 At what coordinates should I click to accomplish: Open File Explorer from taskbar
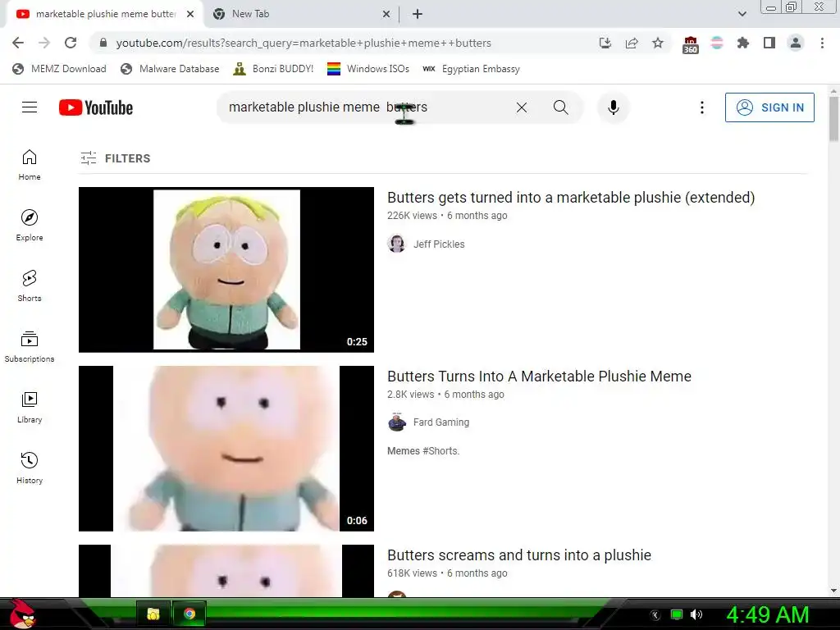point(153,614)
